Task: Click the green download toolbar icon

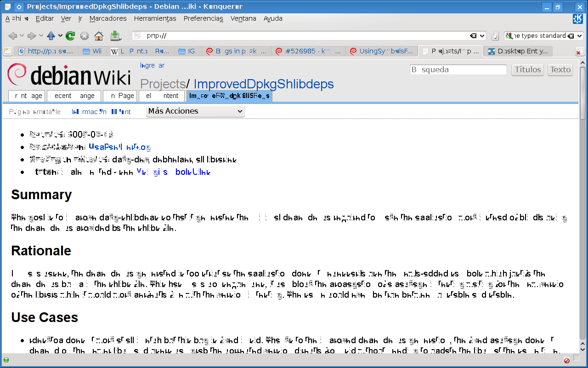Action: pos(115,36)
